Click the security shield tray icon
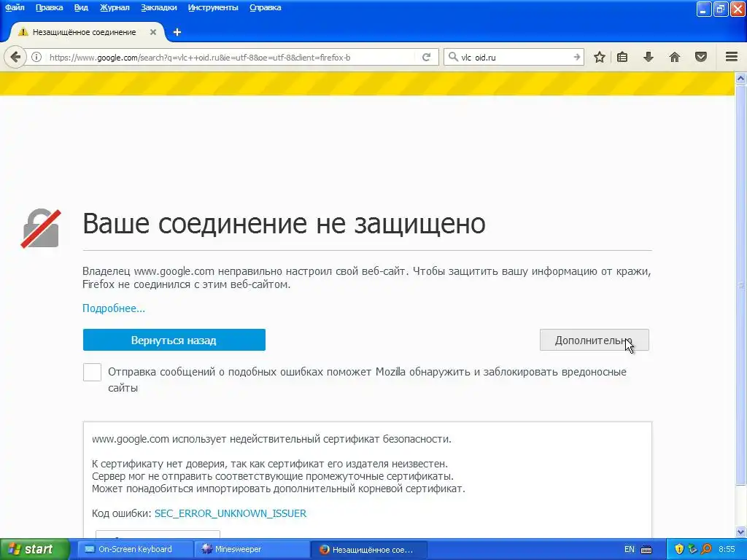The height and width of the screenshot is (560, 747). tap(679, 549)
